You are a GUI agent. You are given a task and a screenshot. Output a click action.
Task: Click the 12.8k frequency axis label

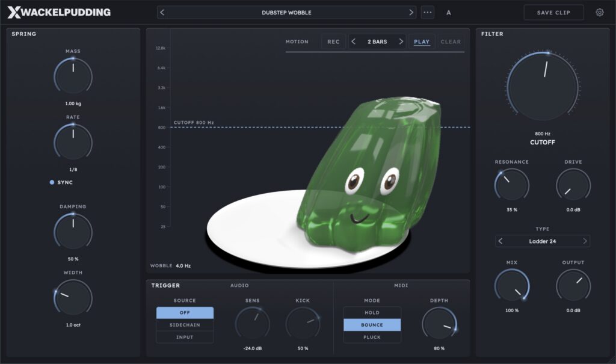pos(161,48)
